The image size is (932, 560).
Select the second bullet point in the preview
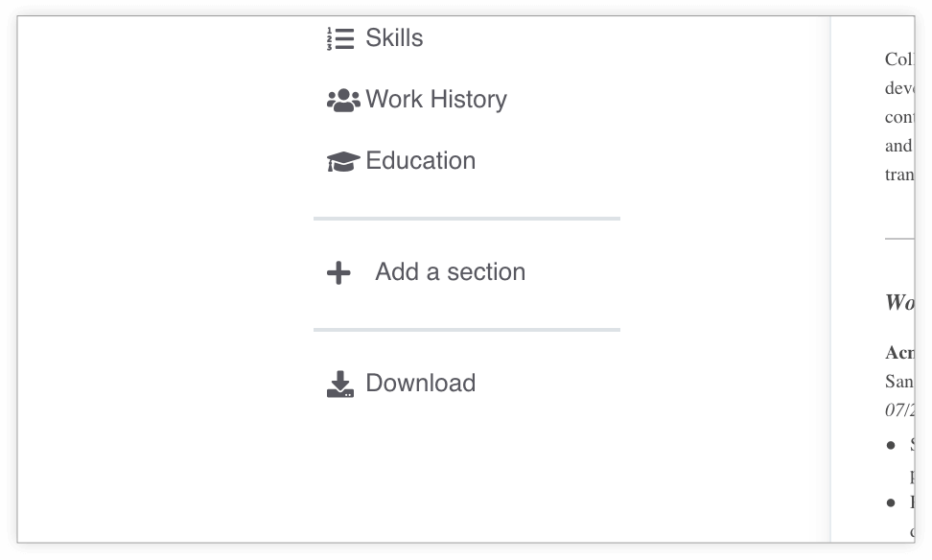[x=900, y=517]
